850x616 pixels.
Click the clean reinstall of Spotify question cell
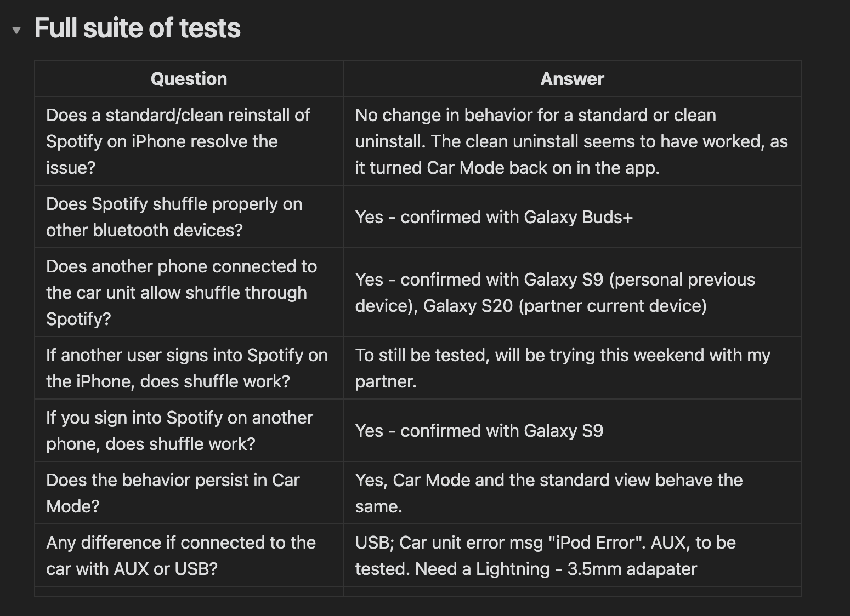click(189, 141)
